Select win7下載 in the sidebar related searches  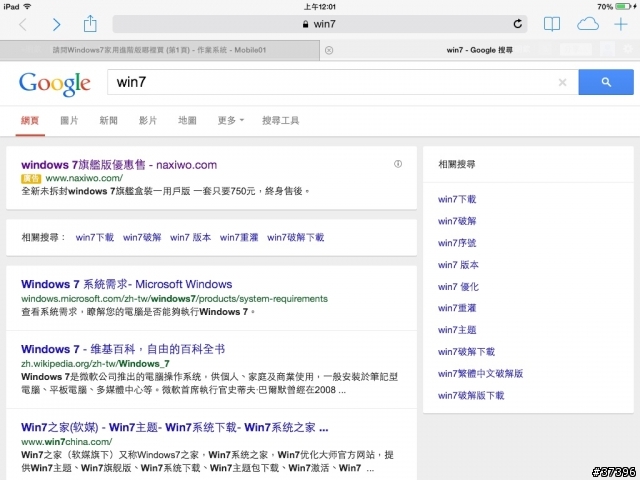(457, 200)
